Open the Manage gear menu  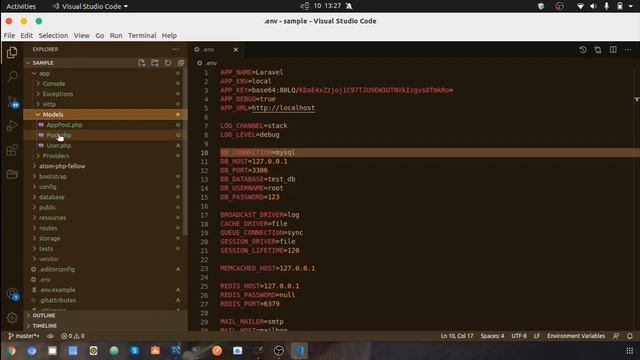point(12,318)
